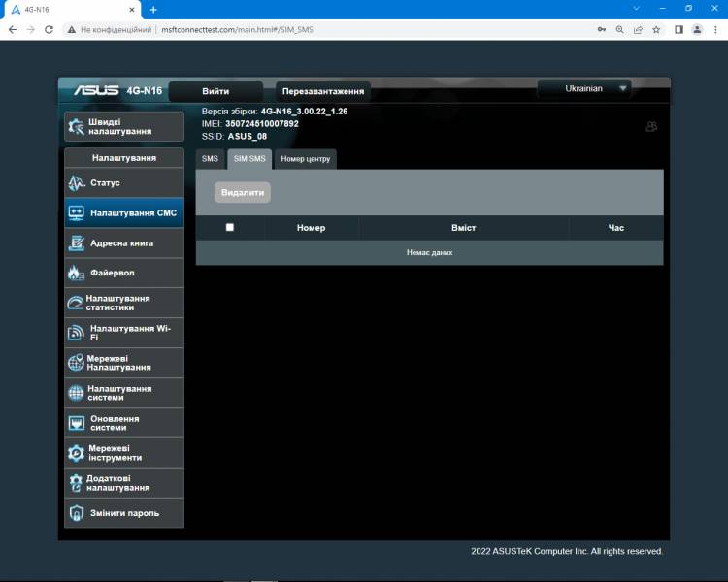Screen dimensions: 728x582
Task: Click the Вміст column header
Action: (463, 228)
